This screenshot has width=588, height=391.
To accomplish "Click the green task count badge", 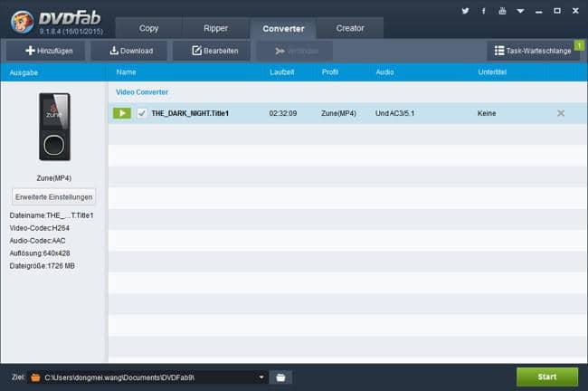I will pos(579,43).
